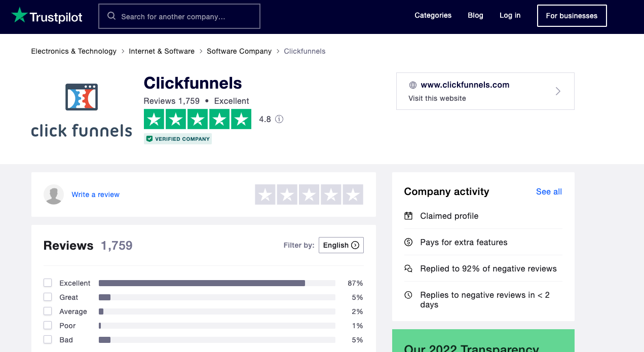Click the Reviews 1,759 heading
The width and height of the screenshot is (644, 352).
(88, 246)
